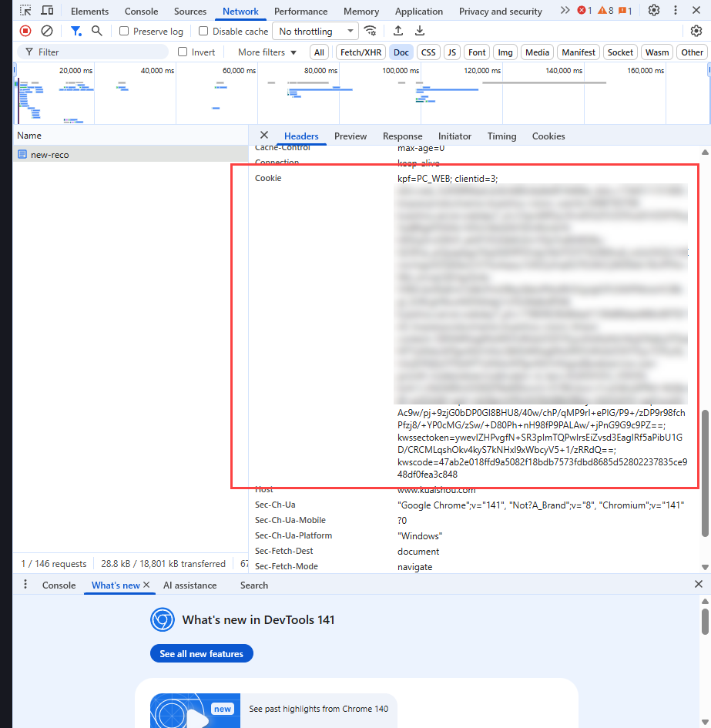The image size is (711, 728).
Task: Check the Disable cache checkbox
Action: pyautogui.click(x=203, y=32)
